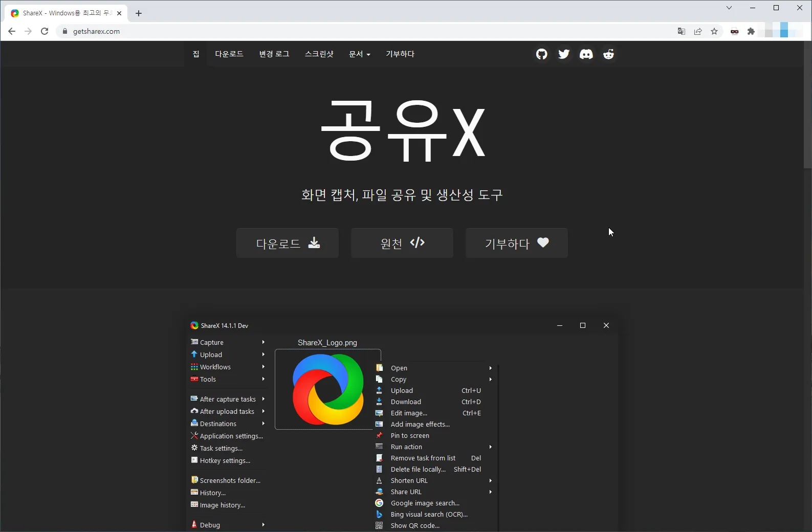Expand the Capture submenu arrow
The image size is (812, 532).
263,342
